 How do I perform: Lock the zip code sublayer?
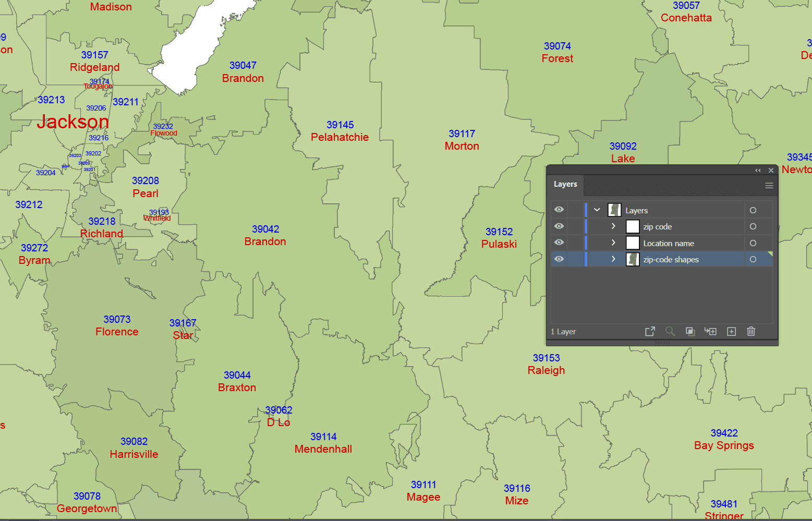point(576,226)
